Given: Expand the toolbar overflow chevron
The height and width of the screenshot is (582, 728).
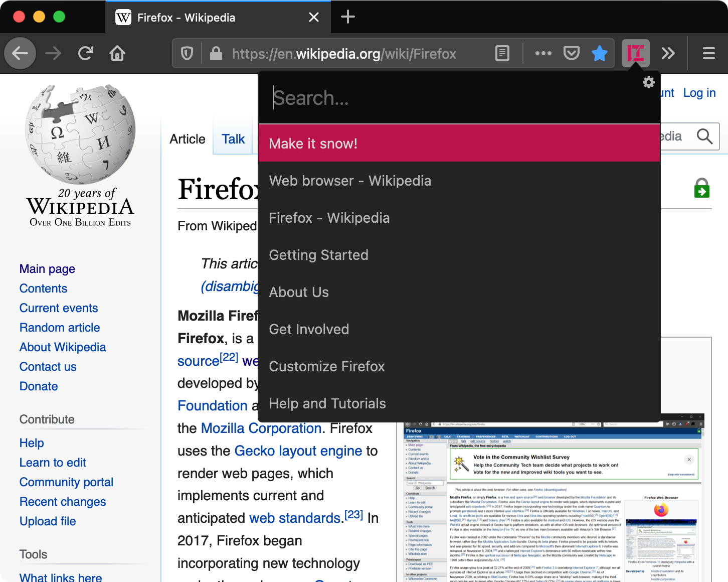Looking at the screenshot, I should [668, 53].
